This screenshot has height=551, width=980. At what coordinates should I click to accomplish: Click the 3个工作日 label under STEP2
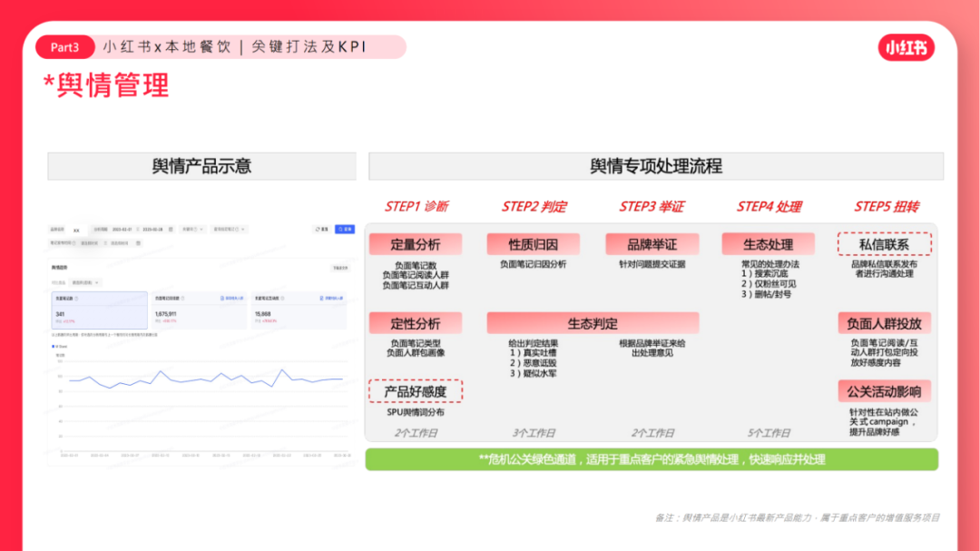coord(534,433)
